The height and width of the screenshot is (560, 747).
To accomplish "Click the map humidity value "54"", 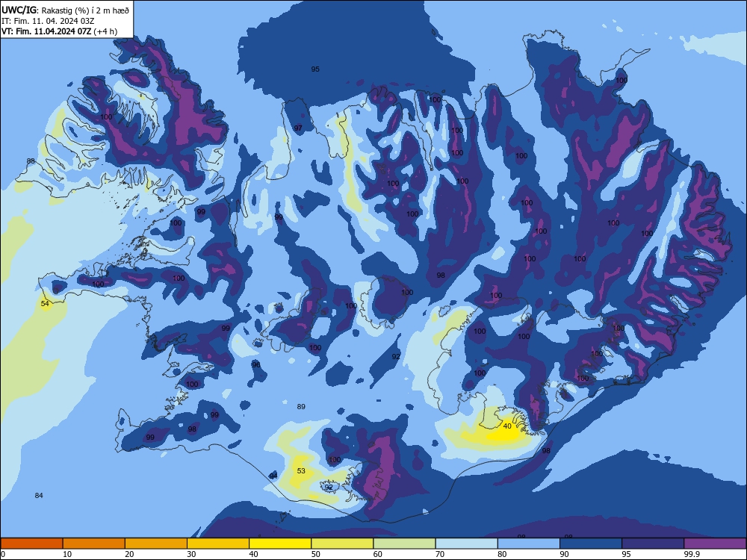I will tap(45, 303).
